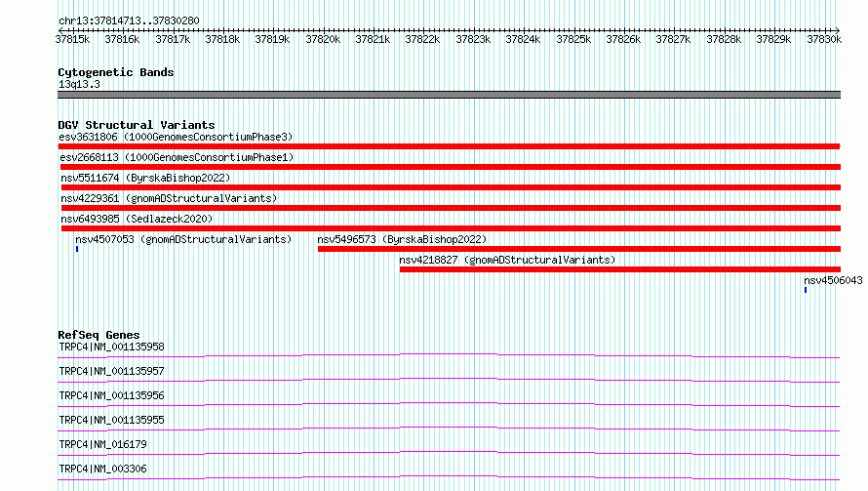Click the 37829k ruler position

773,39
